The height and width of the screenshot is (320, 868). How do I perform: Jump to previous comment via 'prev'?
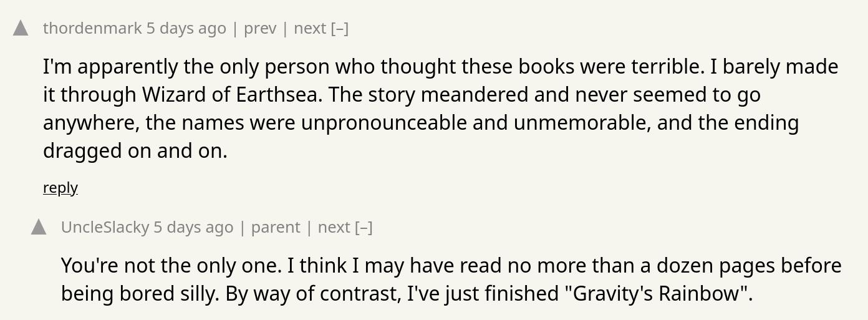pyautogui.click(x=260, y=28)
